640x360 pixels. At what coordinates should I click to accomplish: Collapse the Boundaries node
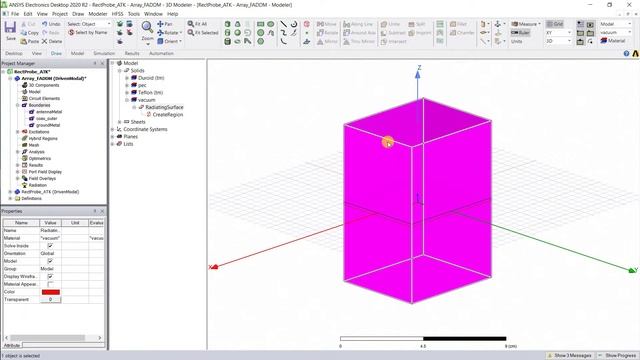pyautogui.click(x=18, y=105)
